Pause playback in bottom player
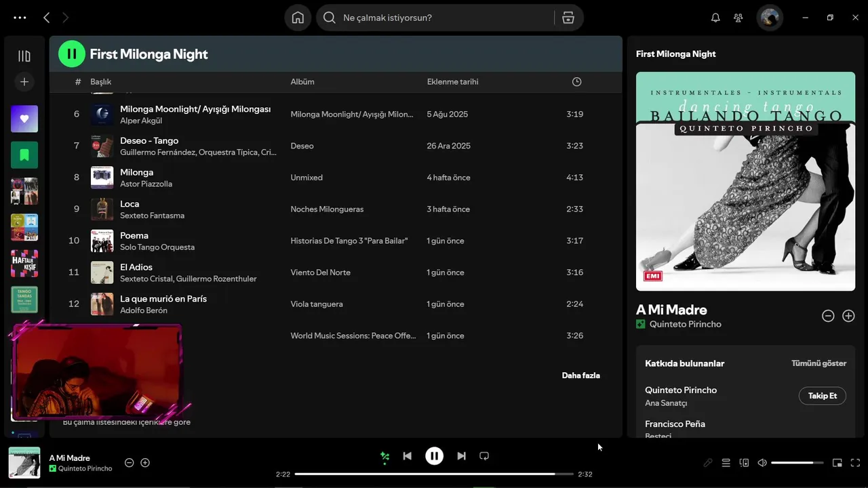The image size is (868, 488). pos(434,456)
